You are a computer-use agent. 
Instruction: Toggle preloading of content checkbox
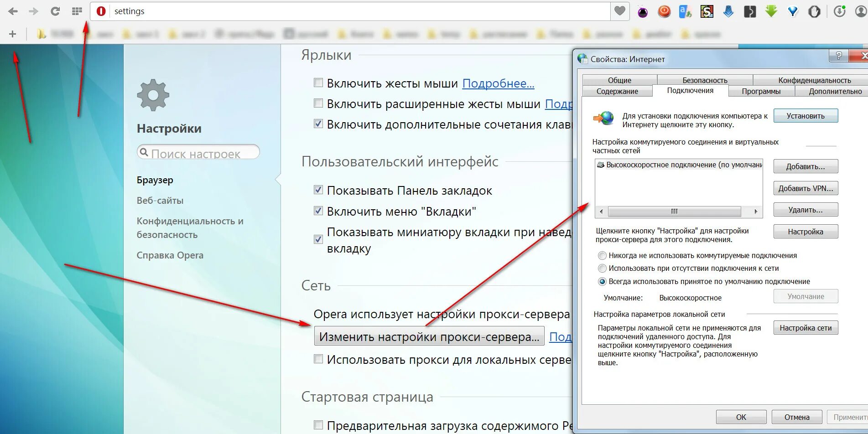[318, 425]
